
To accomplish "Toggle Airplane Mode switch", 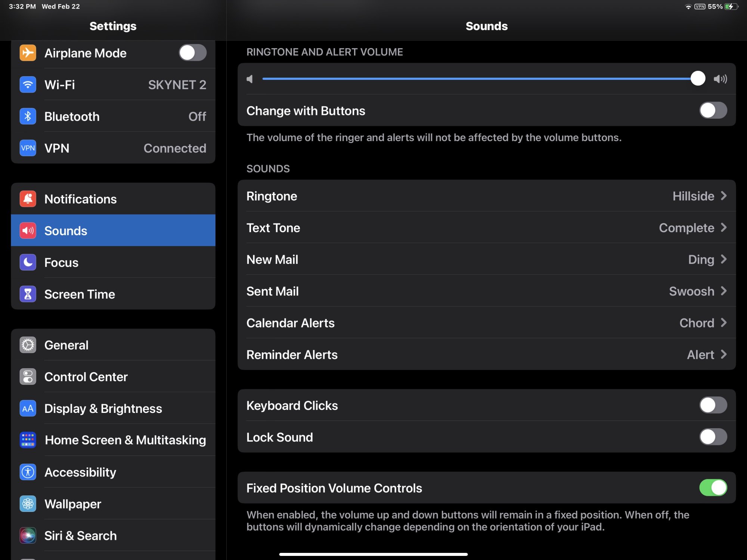I will point(192,53).
